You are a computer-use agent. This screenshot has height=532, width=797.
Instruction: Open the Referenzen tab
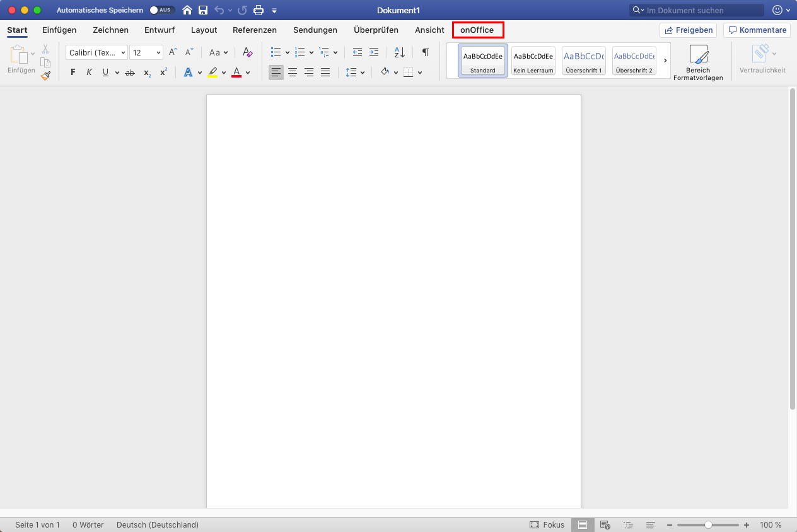tap(255, 30)
